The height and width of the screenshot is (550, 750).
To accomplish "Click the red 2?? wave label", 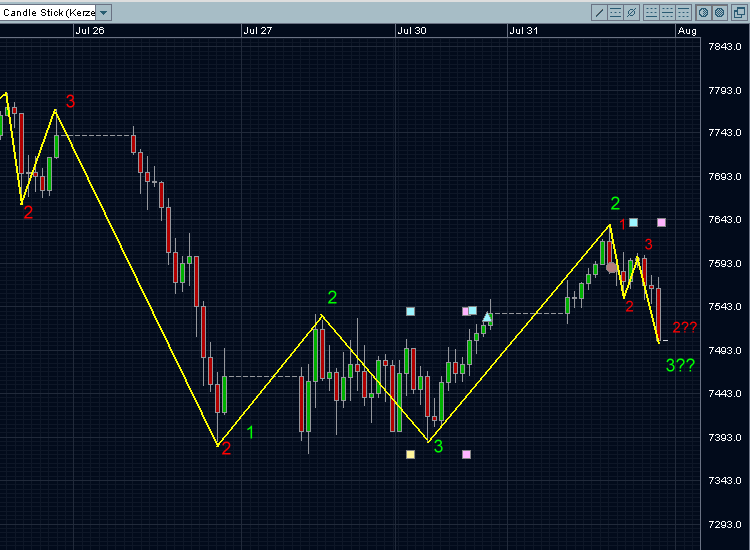I will point(684,327).
